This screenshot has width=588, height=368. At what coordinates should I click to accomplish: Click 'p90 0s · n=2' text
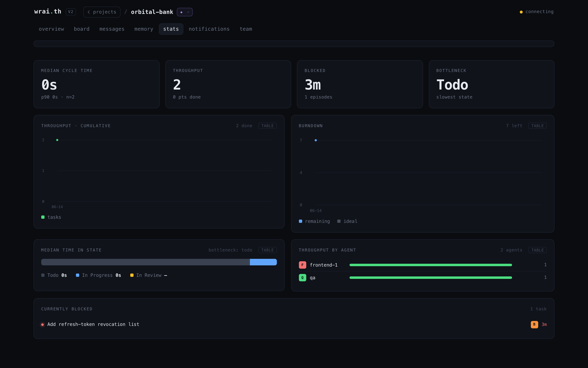(x=58, y=97)
